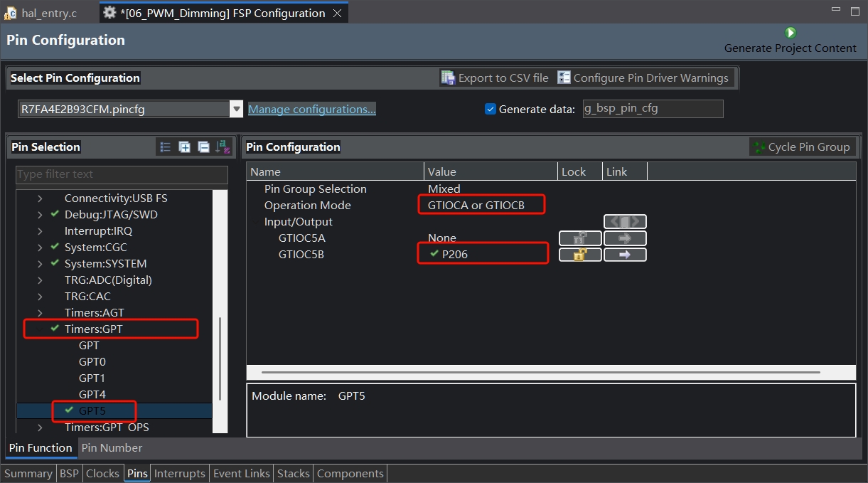Expand all in Pin Selection toolbar

[185, 147]
